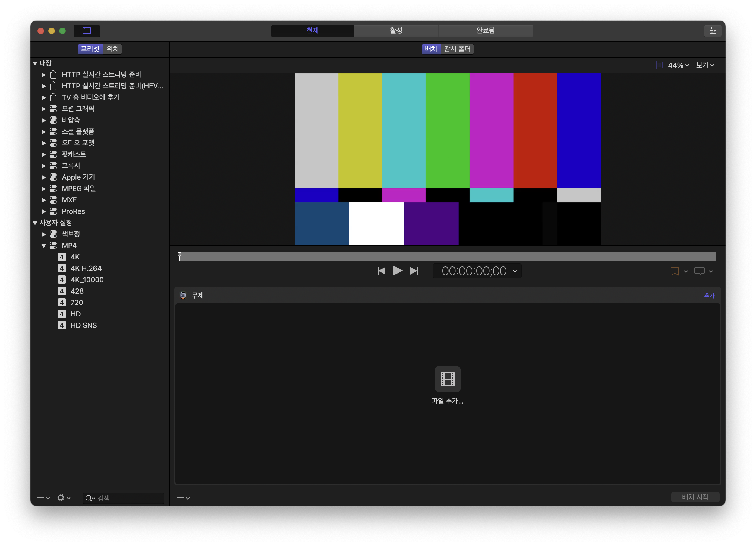Image resolution: width=756 pixels, height=546 pixels.
Task: Switch to the 감시 폴더 view
Action: point(457,49)
